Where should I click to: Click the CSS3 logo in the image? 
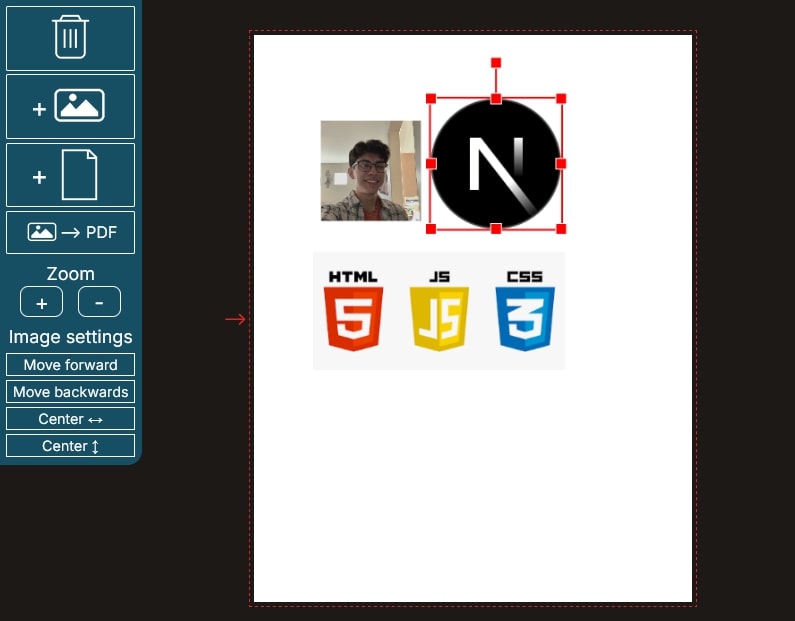click(x=525, y=311)
